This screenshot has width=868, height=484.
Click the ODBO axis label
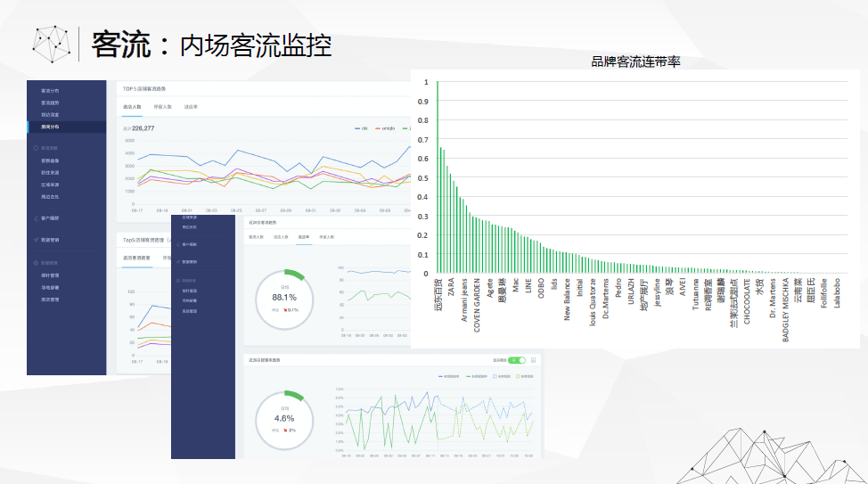pyautogui.click(x=542, y=288)
